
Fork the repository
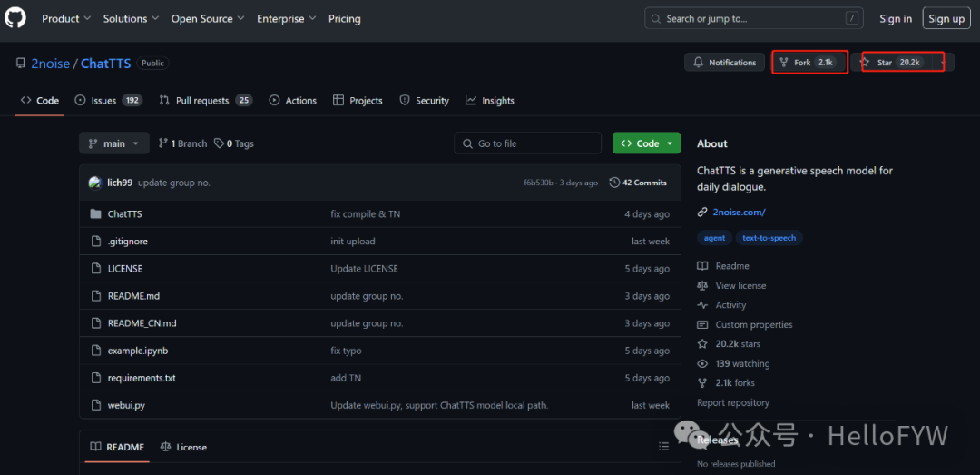pyautogui.click(x=809, y=63)
